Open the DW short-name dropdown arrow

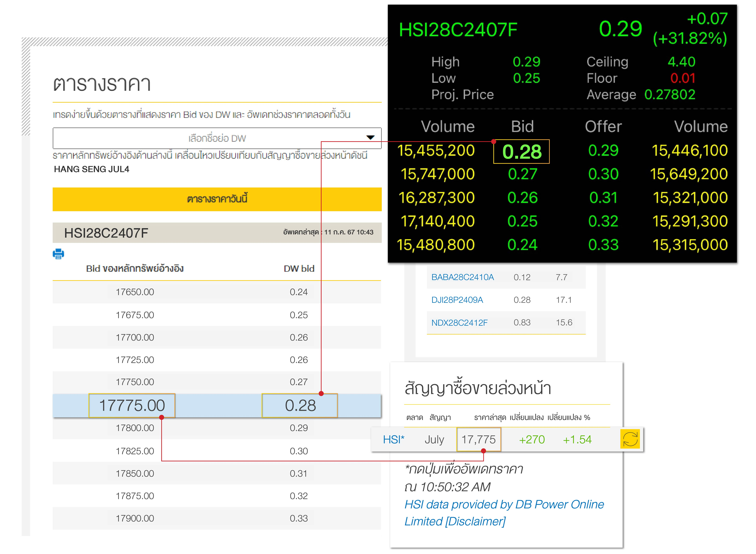tap(370, 138)
